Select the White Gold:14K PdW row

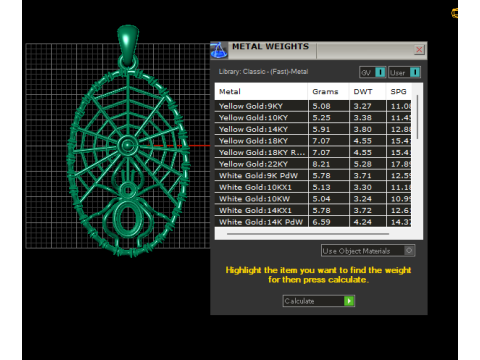click(x=313, y=222)
